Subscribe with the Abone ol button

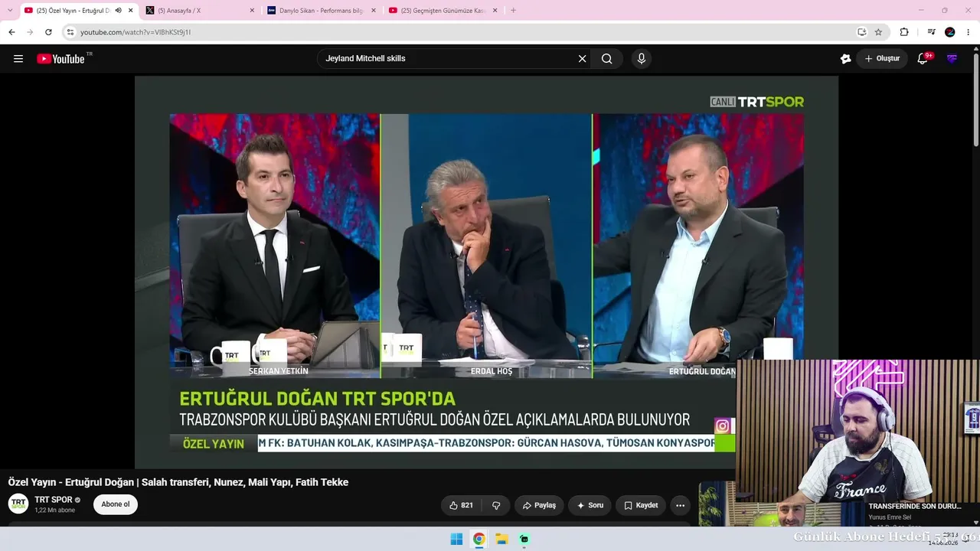[x=116, y=504]
